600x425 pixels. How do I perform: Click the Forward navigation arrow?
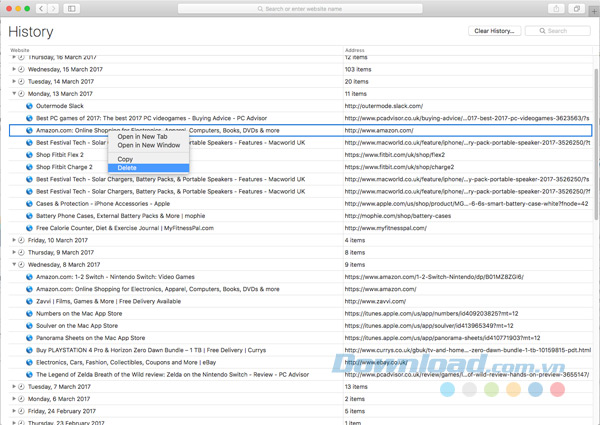point(53,8)
